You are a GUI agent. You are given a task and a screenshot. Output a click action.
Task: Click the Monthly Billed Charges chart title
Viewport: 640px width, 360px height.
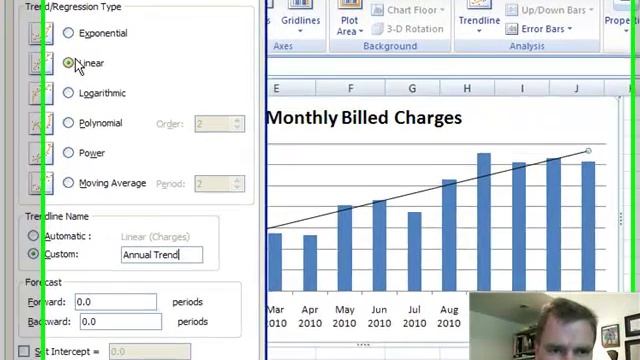pyautogui.click(x=364, y=118)
